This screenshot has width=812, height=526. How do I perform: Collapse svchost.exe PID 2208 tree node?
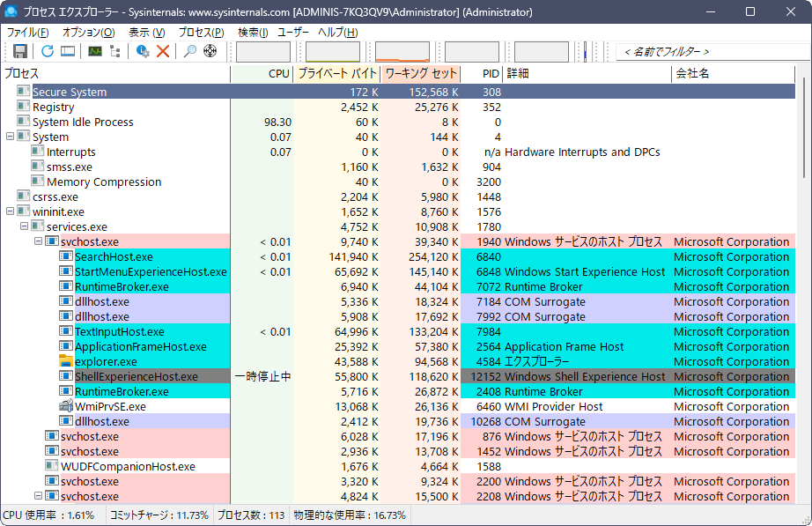click(x=38, y=496)
